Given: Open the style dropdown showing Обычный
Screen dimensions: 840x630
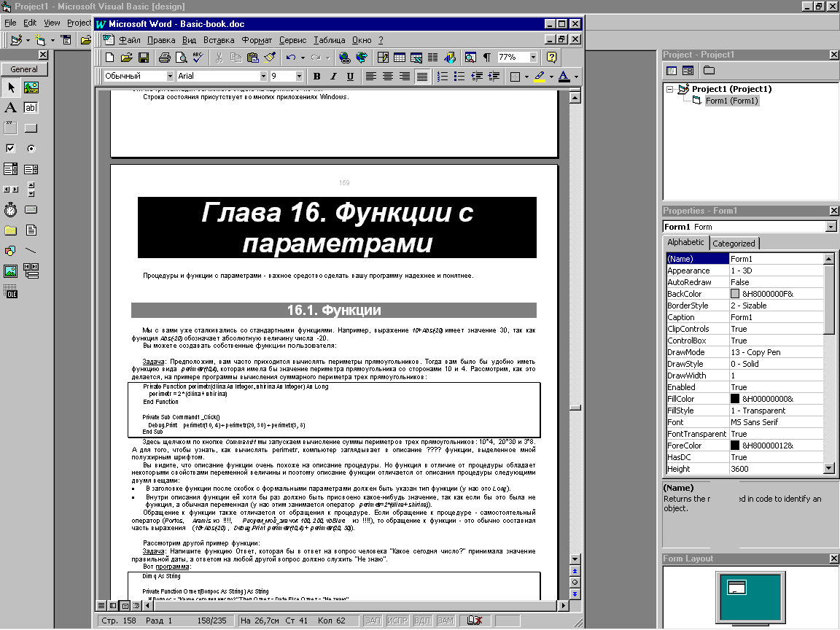Looking at the screenshot, I should (170, 76).
